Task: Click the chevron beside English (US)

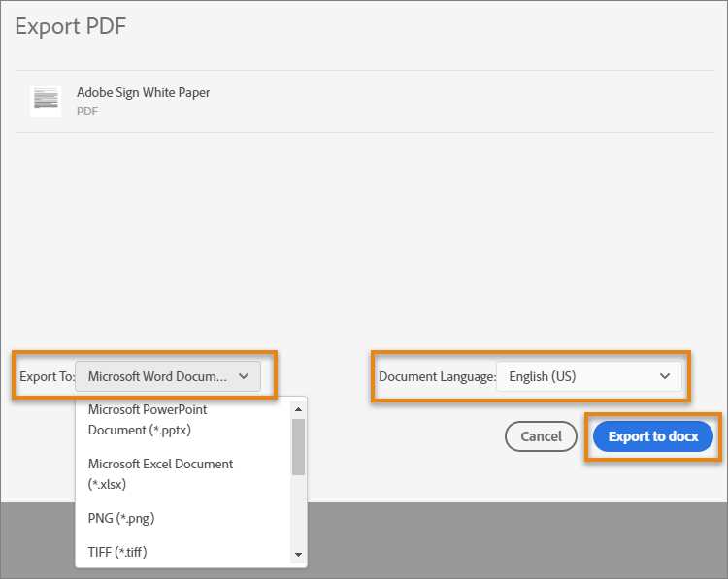Action: tap(665, 376)
